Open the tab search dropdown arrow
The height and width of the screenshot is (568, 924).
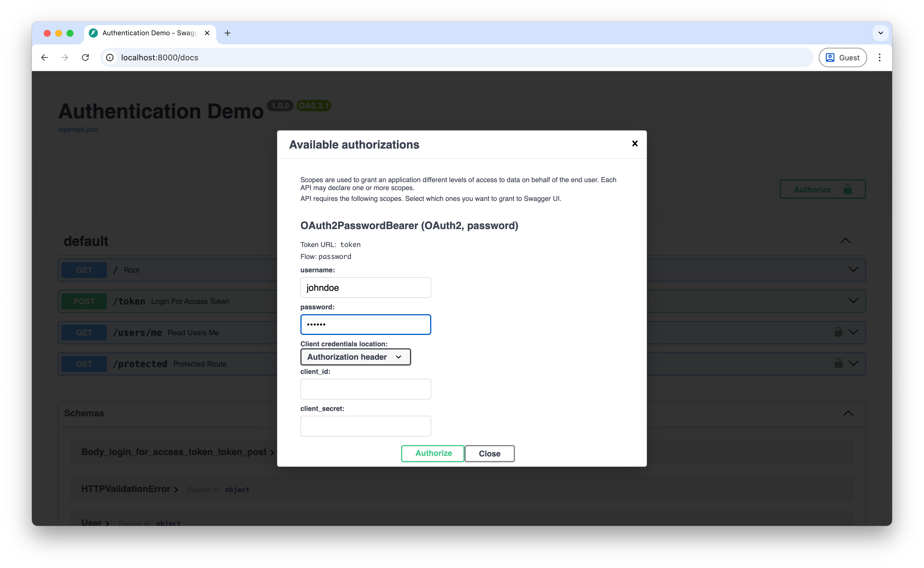coord(880,33)
